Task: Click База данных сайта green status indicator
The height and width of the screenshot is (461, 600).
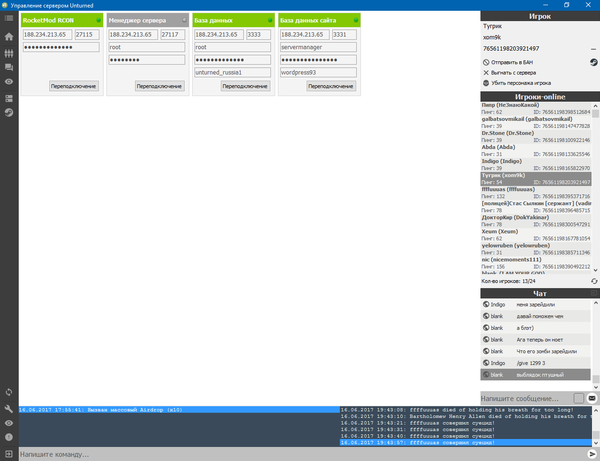Action: [x=356, y=20]
